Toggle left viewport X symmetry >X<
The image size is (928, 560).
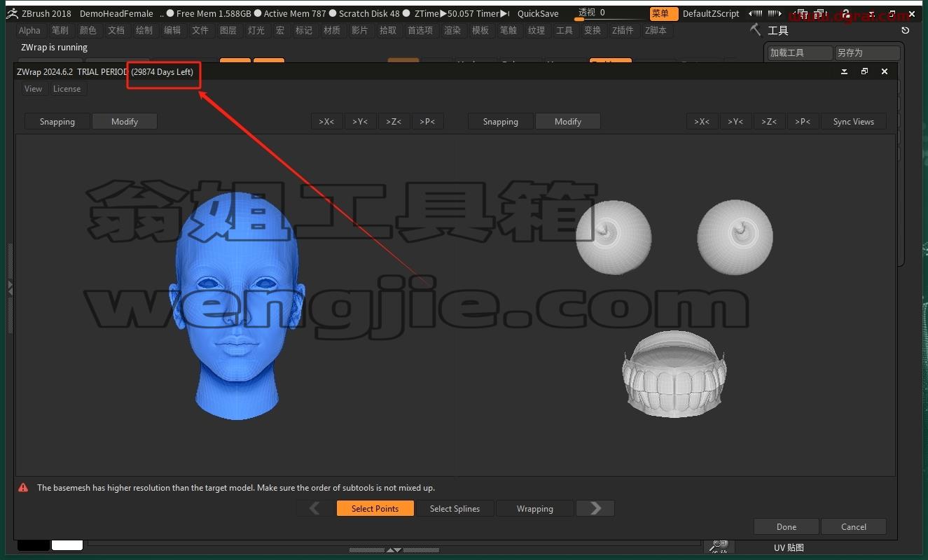tap(326, 121)
